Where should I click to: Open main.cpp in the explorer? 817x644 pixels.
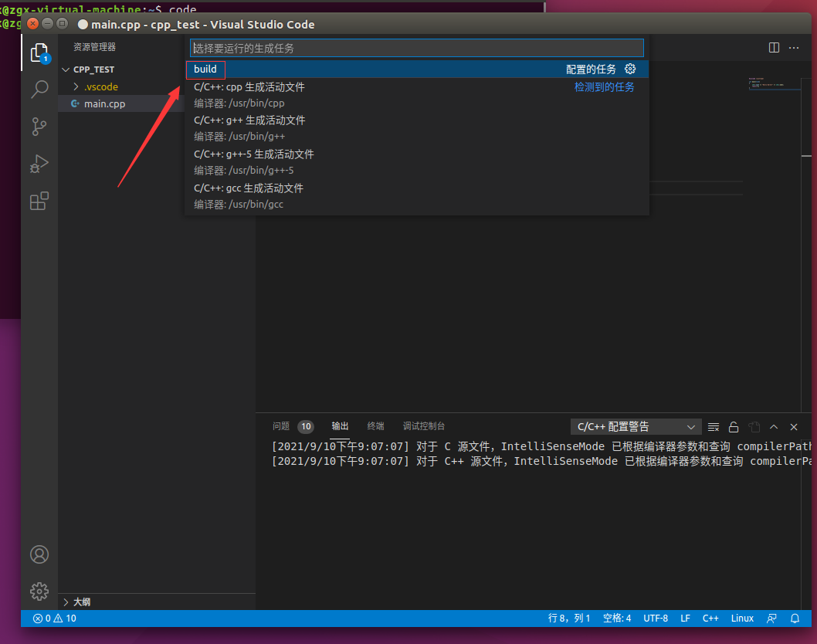tap(105, 103)
